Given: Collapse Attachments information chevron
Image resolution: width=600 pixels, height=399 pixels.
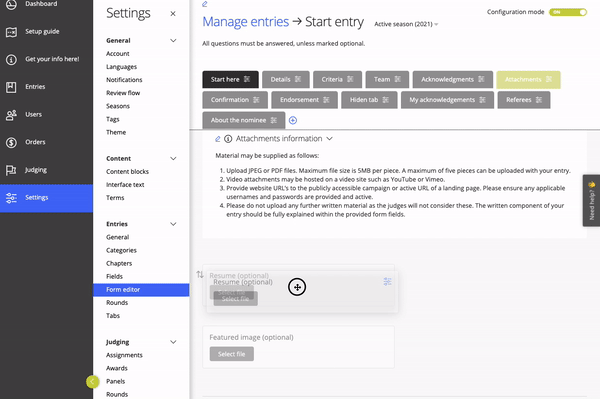Looking at the screenshot, I should point(329,139).
